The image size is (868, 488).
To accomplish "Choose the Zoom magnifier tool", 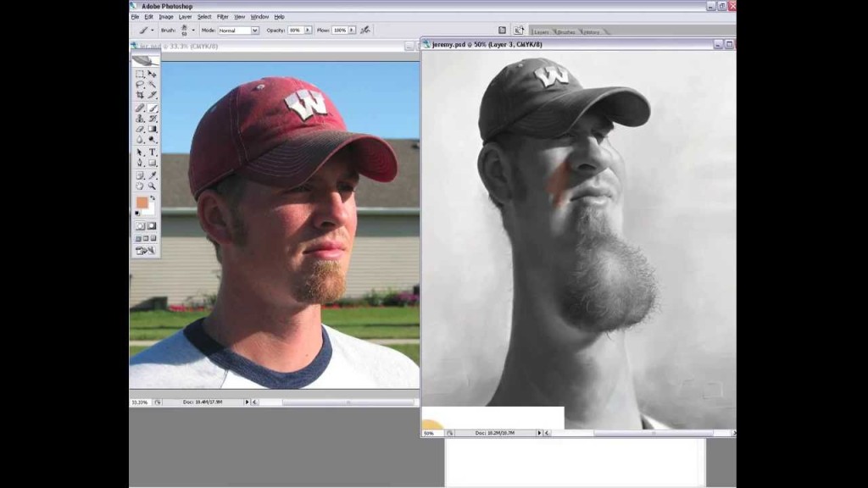I will [153, 186].
